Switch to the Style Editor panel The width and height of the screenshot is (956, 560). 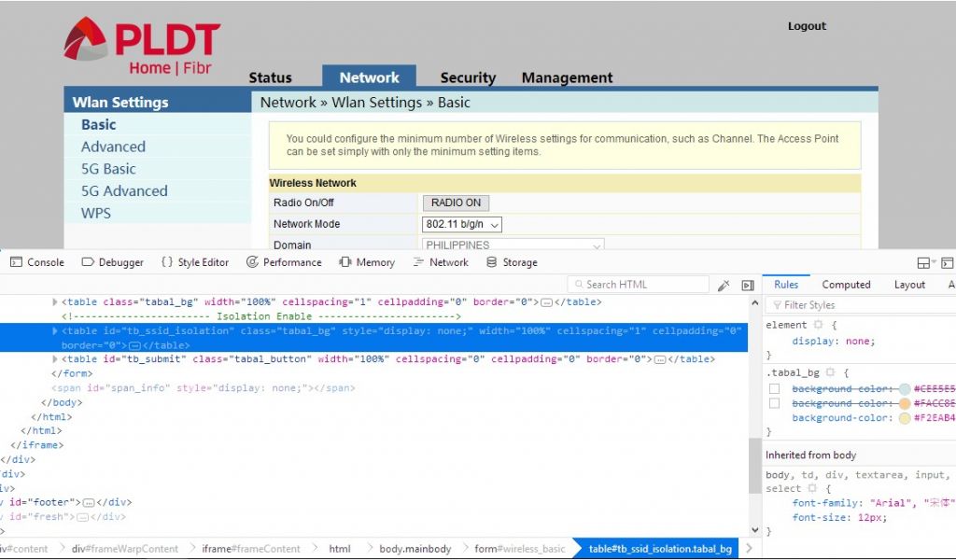(195, 262)
